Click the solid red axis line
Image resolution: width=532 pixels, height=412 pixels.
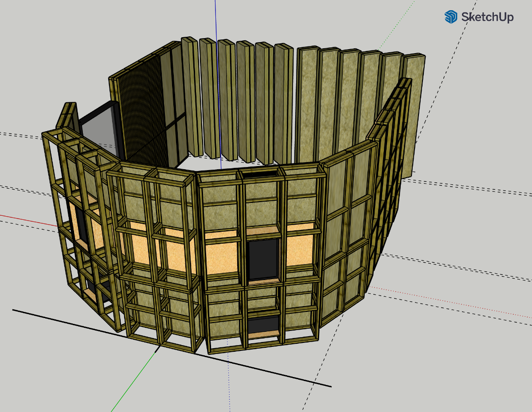(27, 220)
